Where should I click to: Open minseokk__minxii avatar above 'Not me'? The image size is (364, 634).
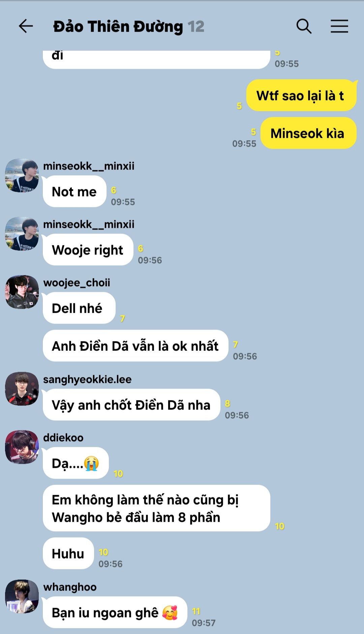point(22,175)
